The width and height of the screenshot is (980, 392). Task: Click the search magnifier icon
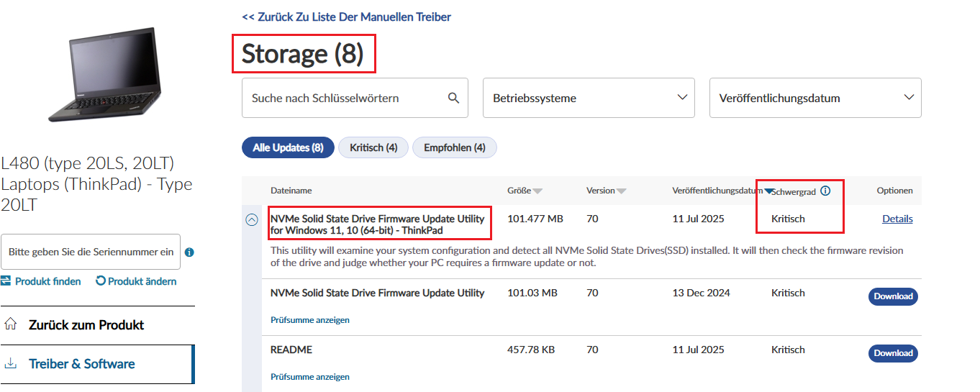point(453,98)
